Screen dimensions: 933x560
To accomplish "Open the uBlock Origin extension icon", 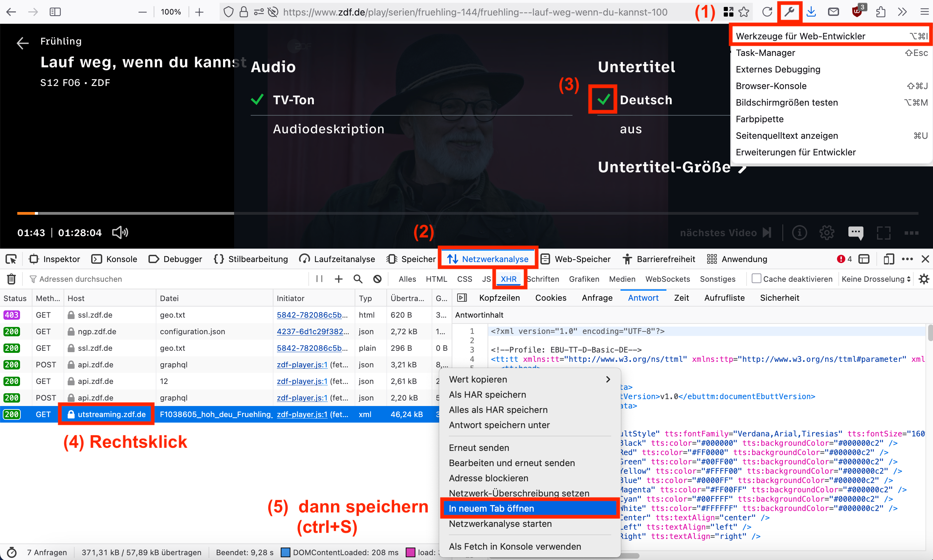I will coord(857,11).
